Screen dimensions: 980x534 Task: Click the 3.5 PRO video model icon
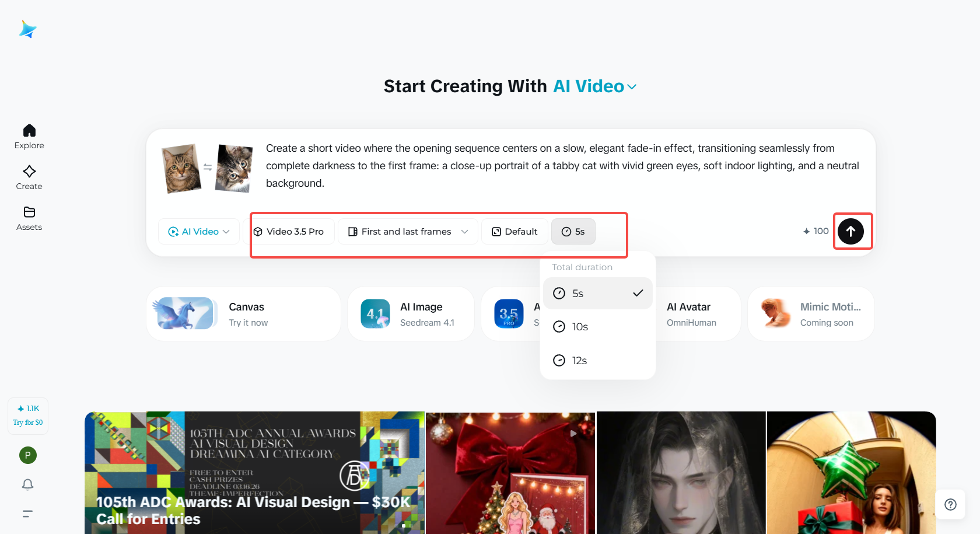[x=509, y=314]
